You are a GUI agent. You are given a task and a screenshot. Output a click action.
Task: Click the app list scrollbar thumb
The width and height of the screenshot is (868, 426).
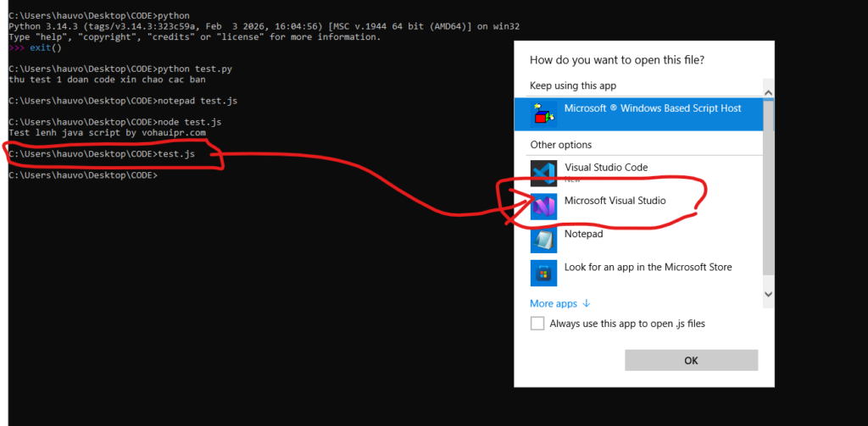point(768,186)
